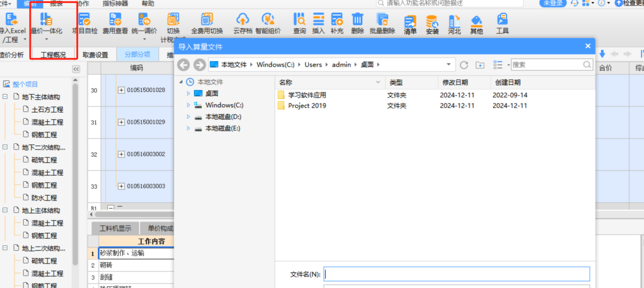644x288 pixels.
Task: Click the 清单 list icon
Action: (410, 21)
